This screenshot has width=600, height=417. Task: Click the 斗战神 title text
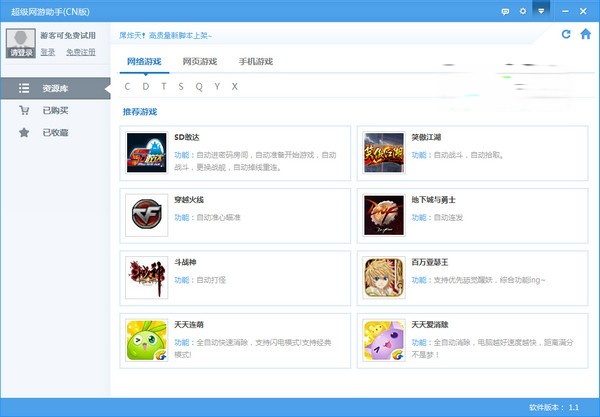185,262
